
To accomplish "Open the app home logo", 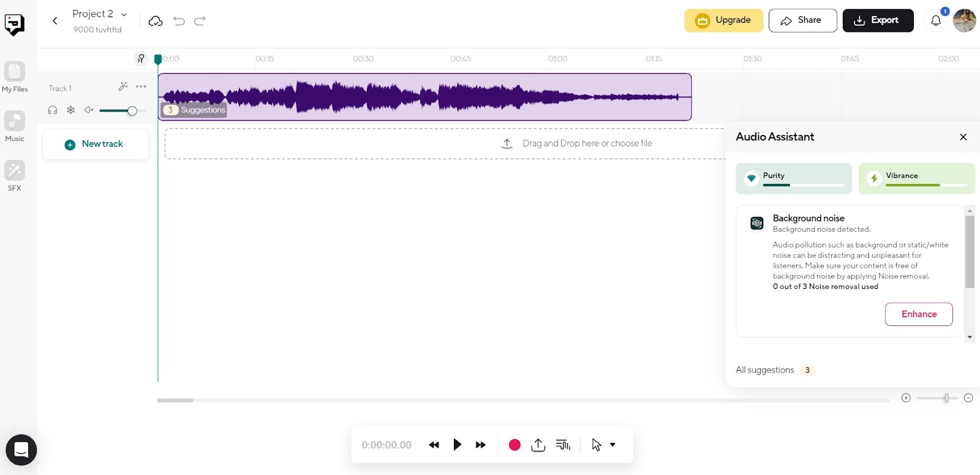I will pos(15,25).
